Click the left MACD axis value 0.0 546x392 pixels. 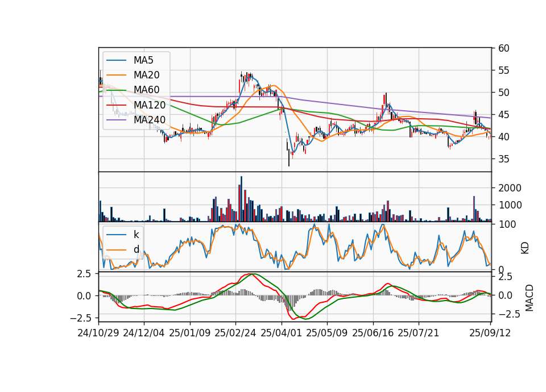[x=84, y=296]
